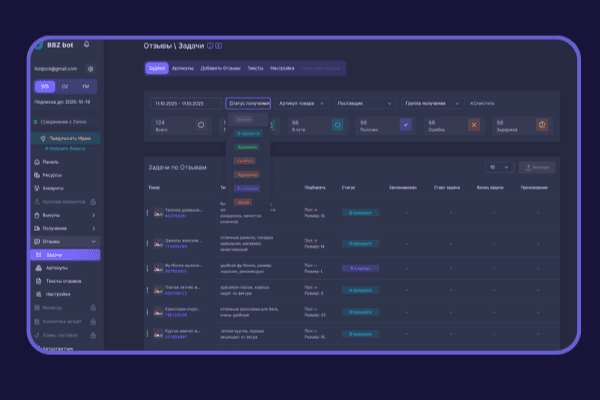This screenshot has height=400, width=600.
Task: Open account settings gear next to email
Action: pos(91,69)
